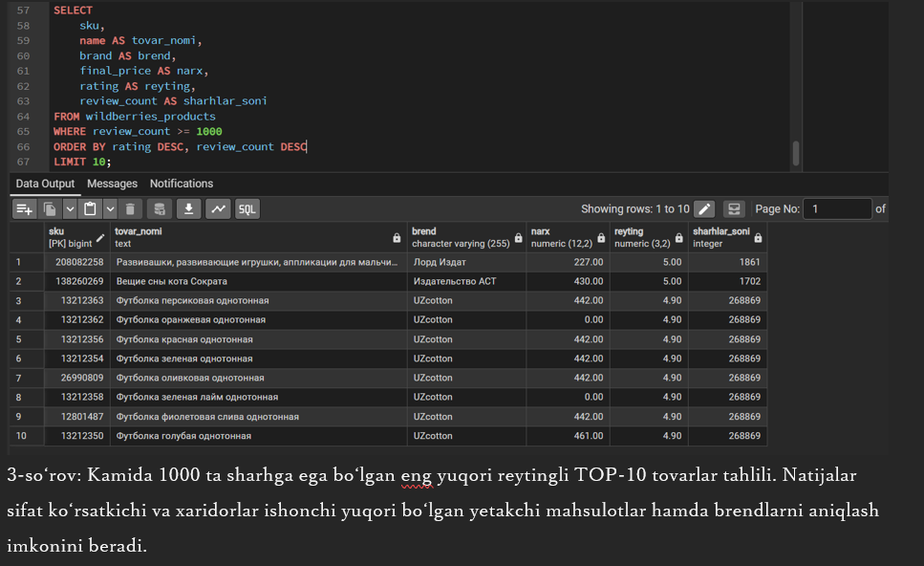Click the cell 'Футболка голубая однотонная'
This screenshot has width=924, height=566.
pos(258,436)
